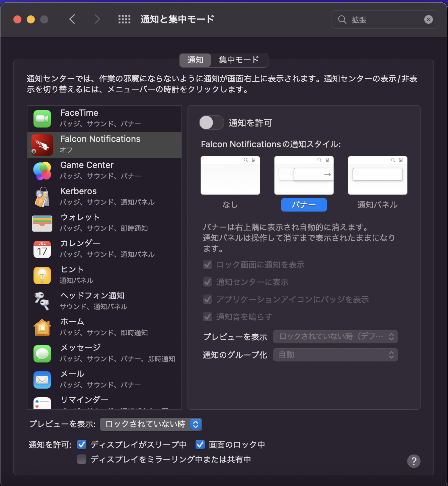Toggle ロック画面に通知を表示 checkbox
The image size is (448, 486).
(208, 265)
